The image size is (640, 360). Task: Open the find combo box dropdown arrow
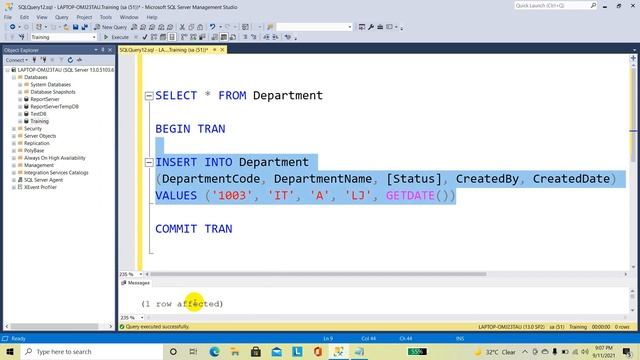point(350,27)
